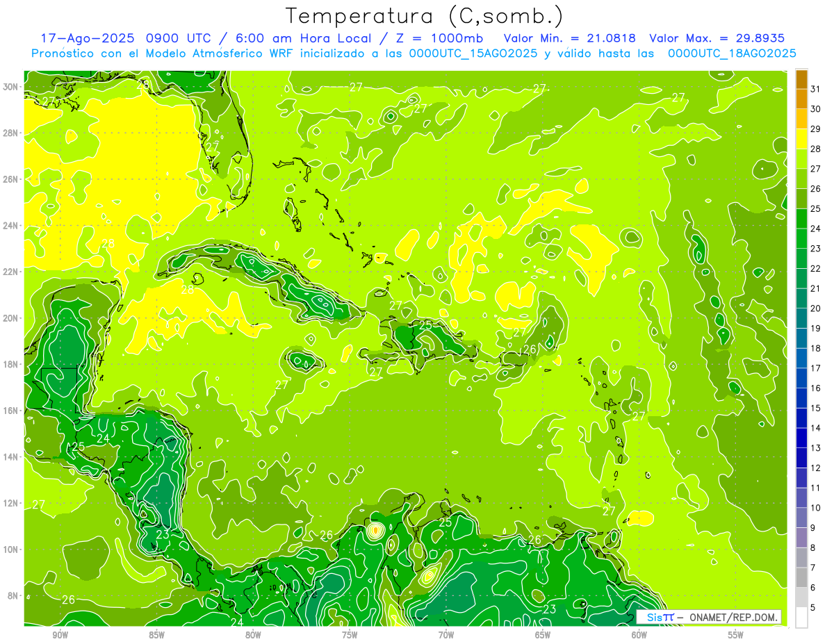Click the purple legend swatch between 9 and 10
Screen dimensions: 834x644
(x=801, y=518)
